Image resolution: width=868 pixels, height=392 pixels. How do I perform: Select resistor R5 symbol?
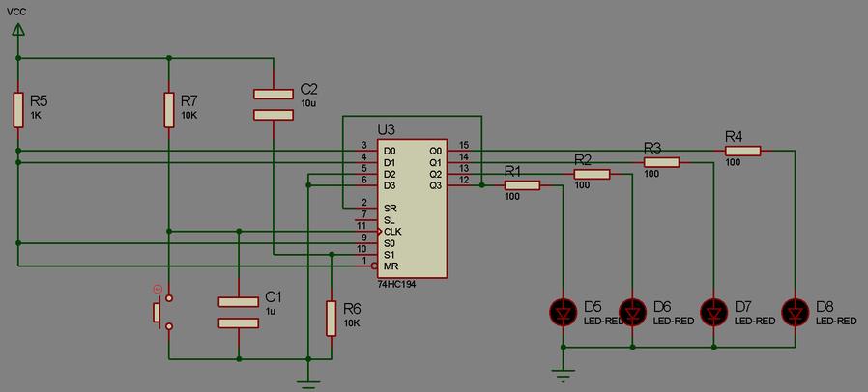(x=17, y=110)
